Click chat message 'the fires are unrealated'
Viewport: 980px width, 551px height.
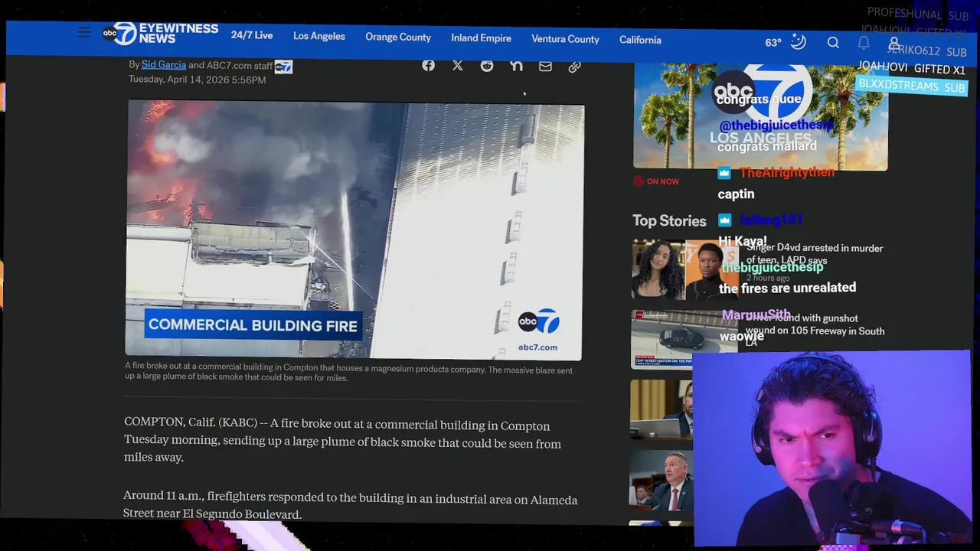tap(787, 288)
